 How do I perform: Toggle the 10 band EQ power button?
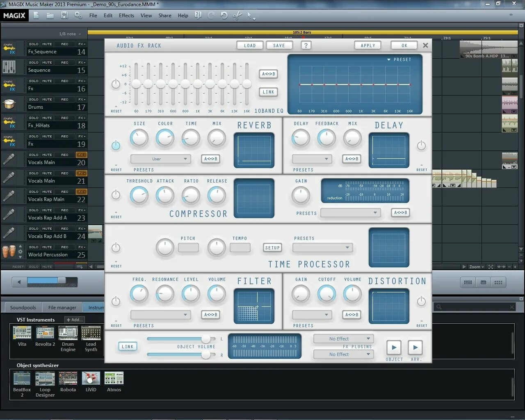click(x=116, y=84)
